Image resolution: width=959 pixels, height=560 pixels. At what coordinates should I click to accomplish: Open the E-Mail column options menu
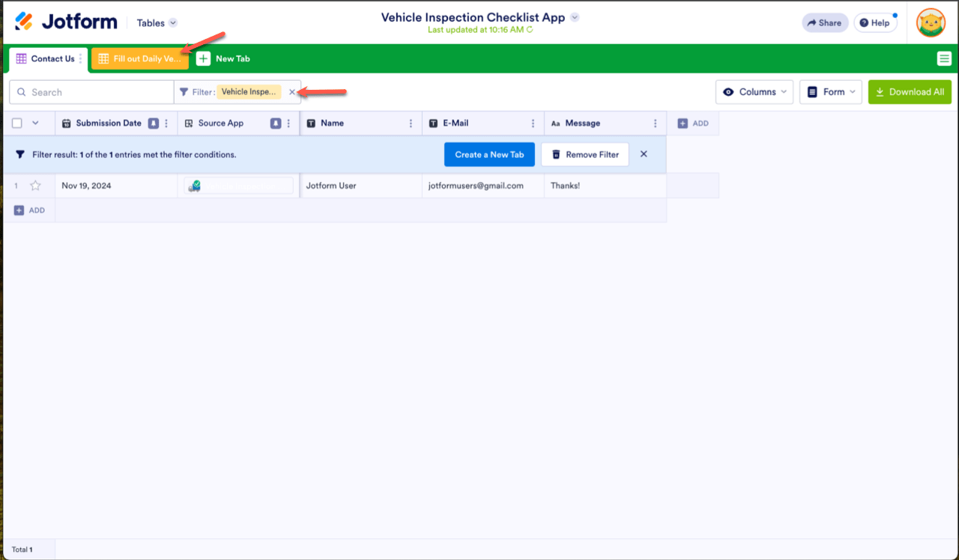click(533, 124)
